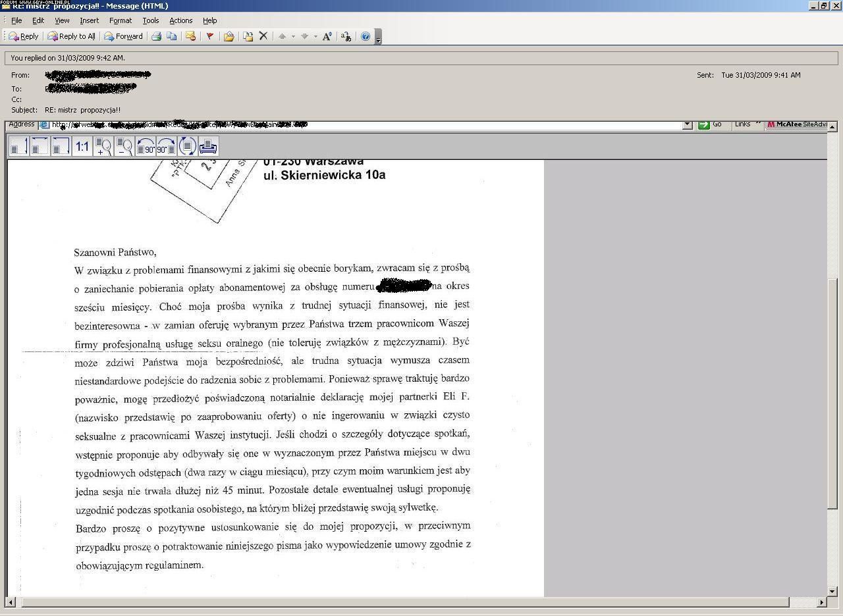Click the subject 'RE: mistrz propozycja!!'

83,110
